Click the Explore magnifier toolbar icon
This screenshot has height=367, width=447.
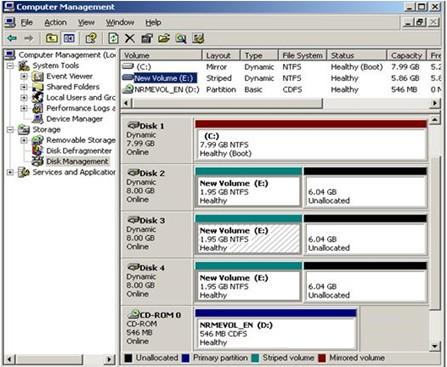(x=181, y=39)
